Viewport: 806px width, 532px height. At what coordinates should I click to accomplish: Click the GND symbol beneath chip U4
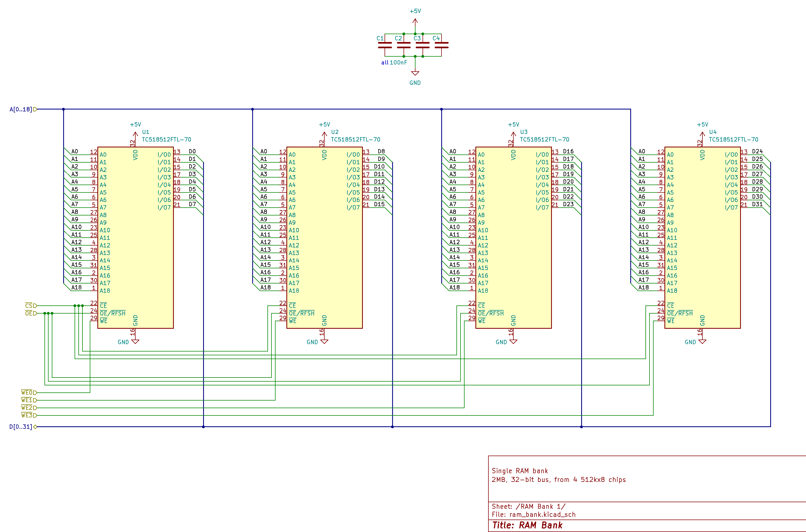(x=702, y=341)
